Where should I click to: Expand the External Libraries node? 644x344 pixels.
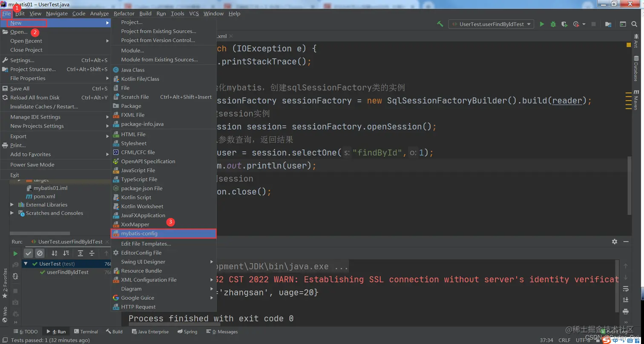[12, 205]
